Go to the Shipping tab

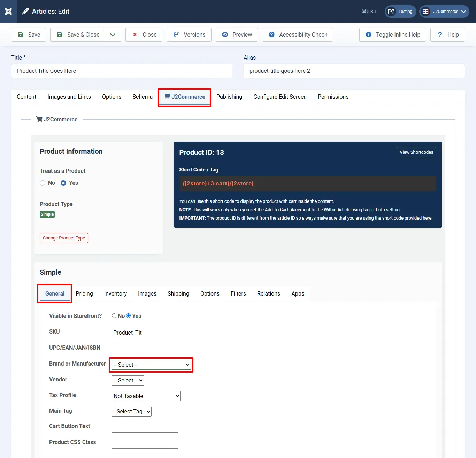click(178, 294)
